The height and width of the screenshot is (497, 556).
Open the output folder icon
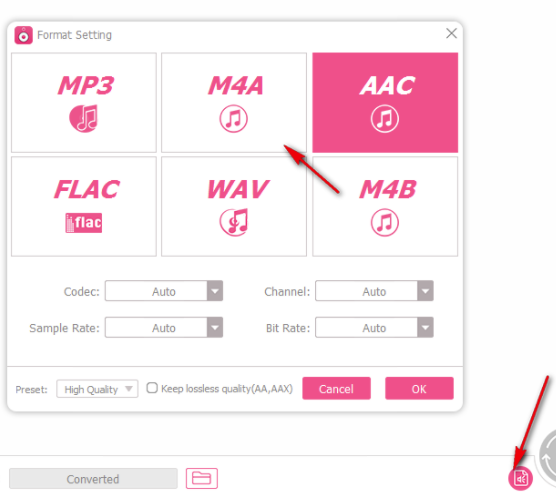(x=201, y=478)
